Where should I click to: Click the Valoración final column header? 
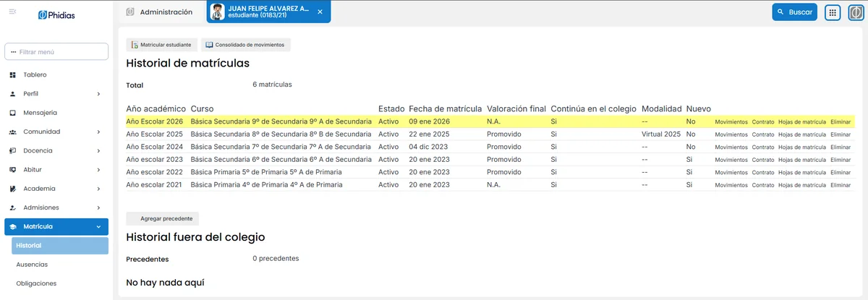click(x=516, y=108)
